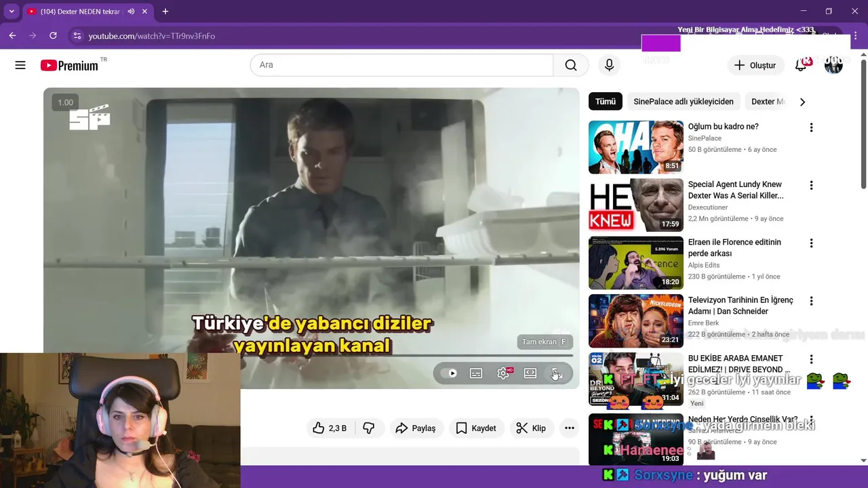Open the notifications bell
Image resolution: width=868 pixels, height=488 pixels.
click(801, 65)
